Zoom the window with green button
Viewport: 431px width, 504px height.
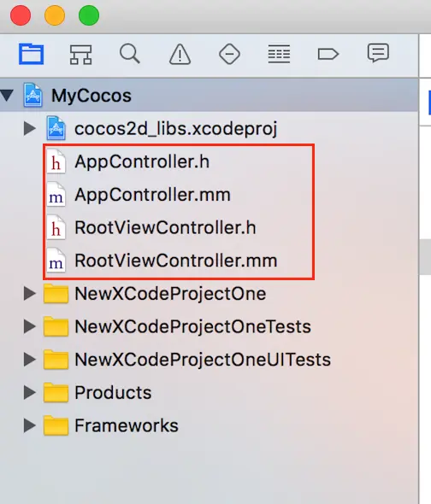tap(89, 15)
